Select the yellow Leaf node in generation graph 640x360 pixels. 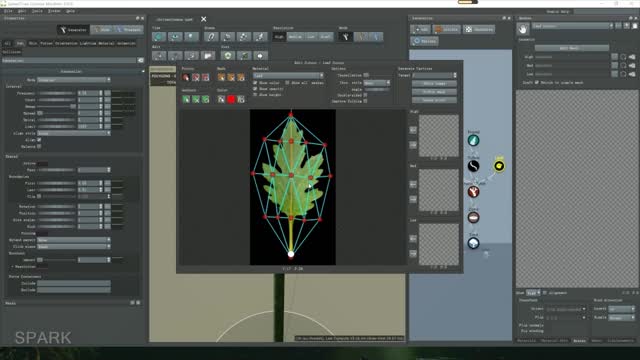[x=499, y=166]
